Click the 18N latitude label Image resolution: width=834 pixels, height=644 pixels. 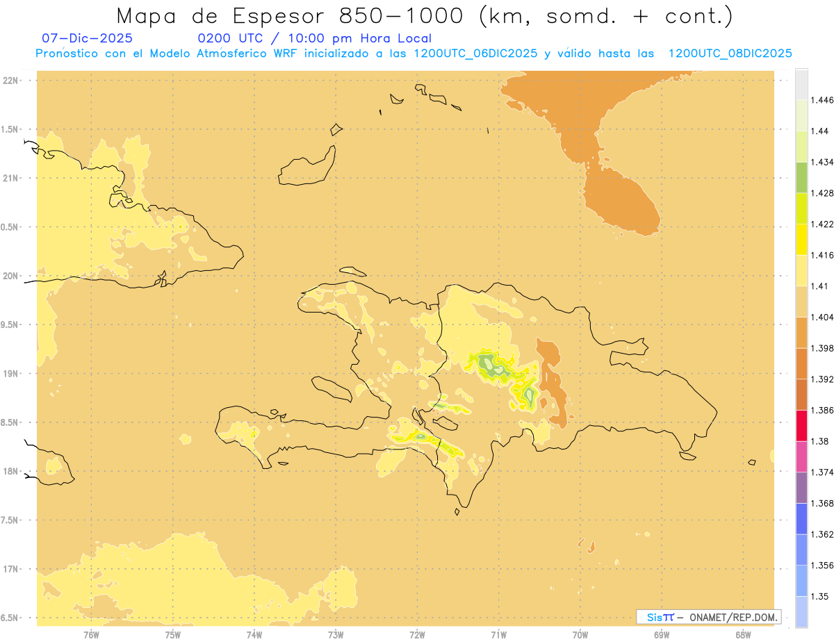[10, 471]
